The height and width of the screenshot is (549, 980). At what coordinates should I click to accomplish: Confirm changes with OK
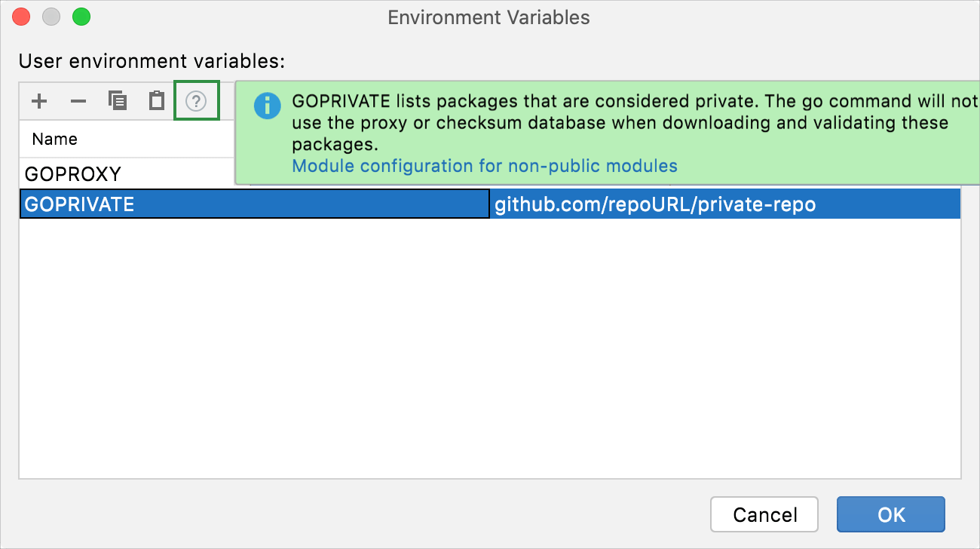pos(890,514)
